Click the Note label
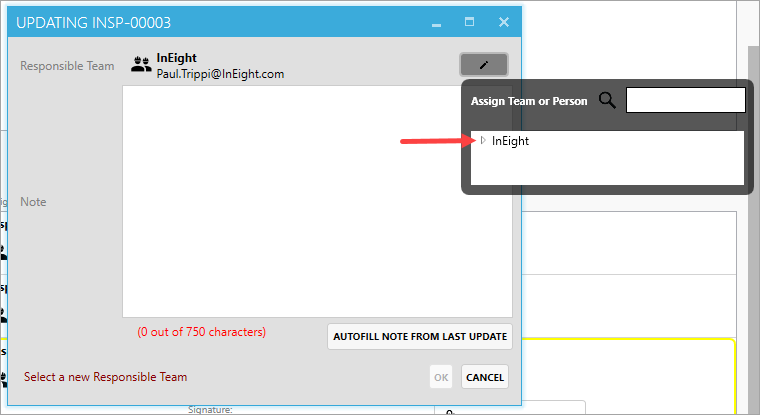This screenshot has height=415, width=760. click(33, 202)
